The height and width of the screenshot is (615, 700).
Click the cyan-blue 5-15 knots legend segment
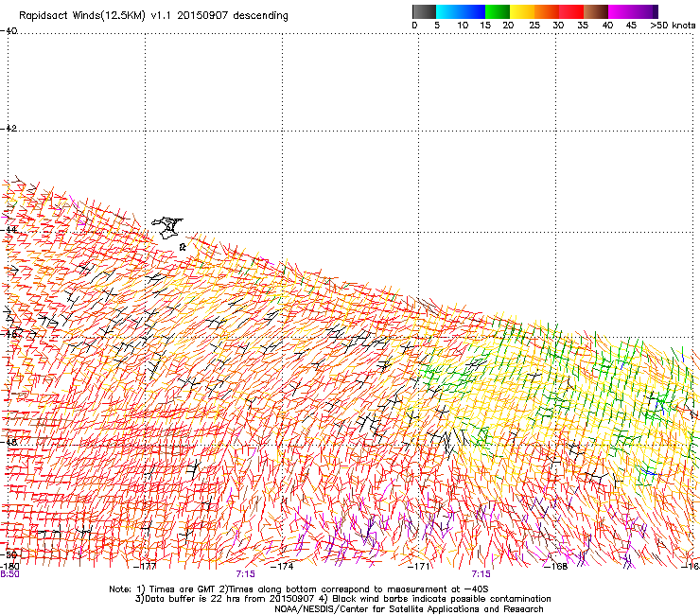click(461, 11)
